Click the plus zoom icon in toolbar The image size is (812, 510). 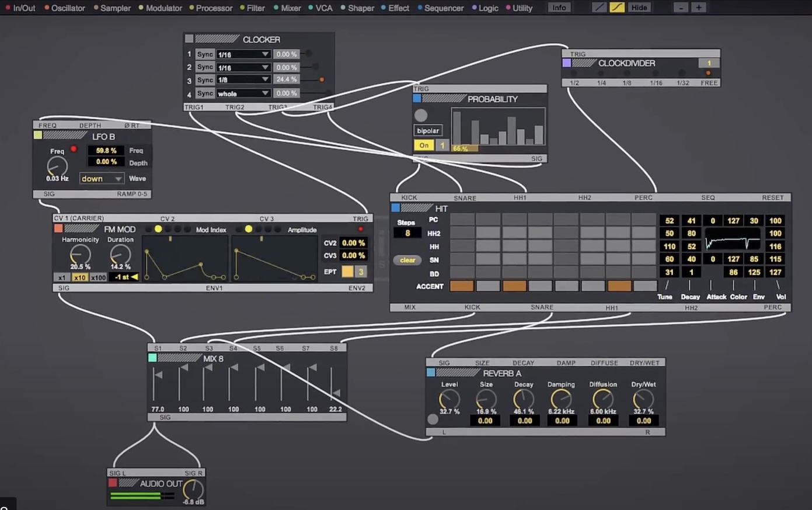[699, 8]
